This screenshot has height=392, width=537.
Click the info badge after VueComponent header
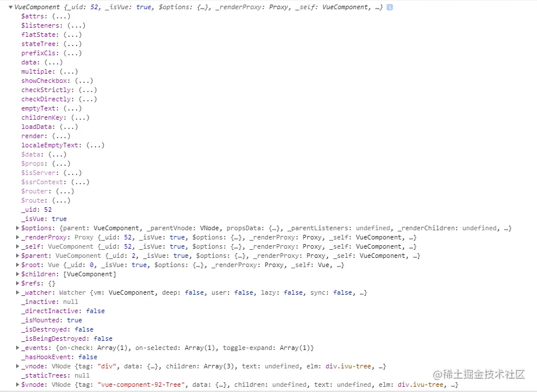click(389, 7)
